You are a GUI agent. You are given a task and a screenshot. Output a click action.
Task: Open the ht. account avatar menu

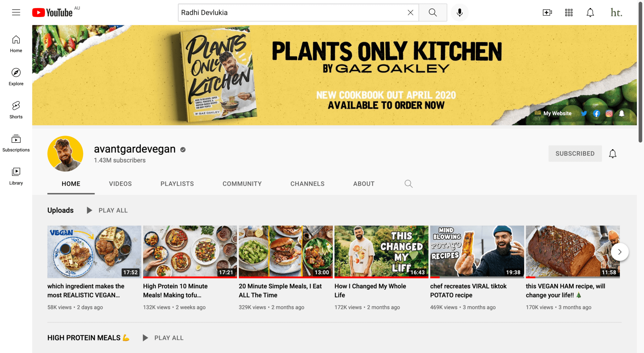click(x=616, y=13)
